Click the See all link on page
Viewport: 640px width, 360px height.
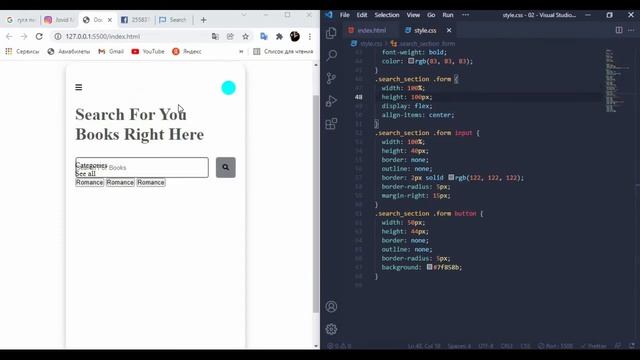tap(85, 174)
